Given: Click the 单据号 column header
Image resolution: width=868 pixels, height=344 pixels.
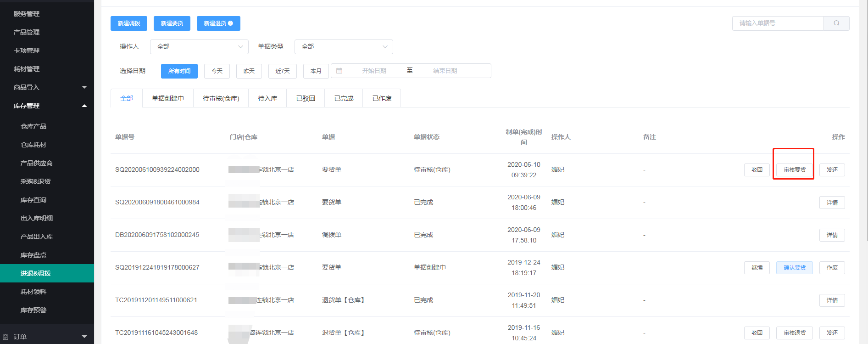Looking at the screenshot, I should tap(124, 137).
